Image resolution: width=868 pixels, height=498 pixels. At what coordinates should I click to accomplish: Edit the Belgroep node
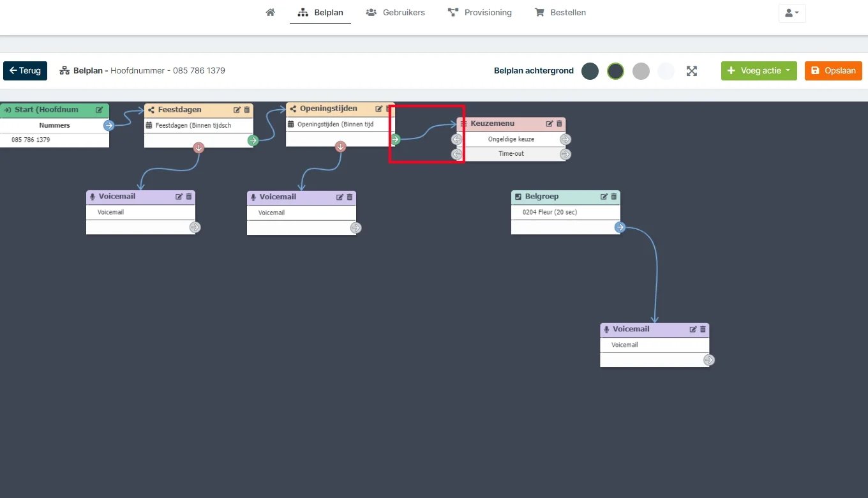coord(604,197)
